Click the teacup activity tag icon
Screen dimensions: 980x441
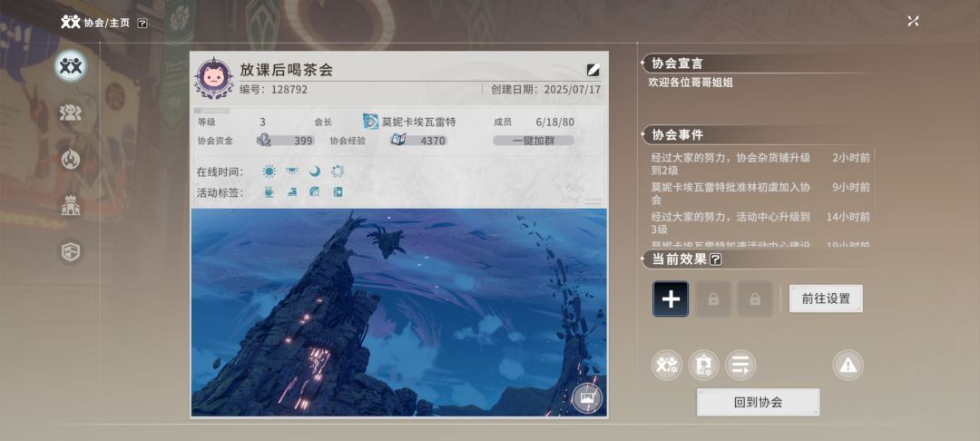tap(269, 192)
